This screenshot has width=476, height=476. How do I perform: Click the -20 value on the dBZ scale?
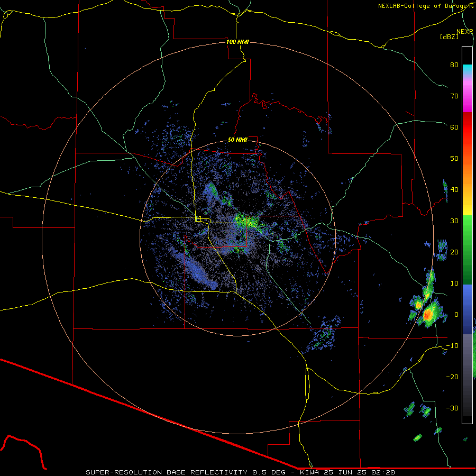[452, 377]
